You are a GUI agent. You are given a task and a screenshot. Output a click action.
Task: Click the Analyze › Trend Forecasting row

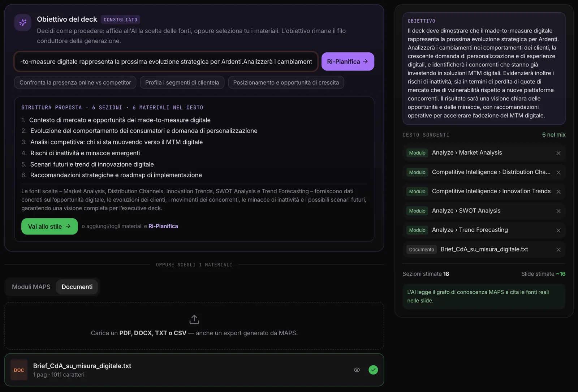point(484,230)
